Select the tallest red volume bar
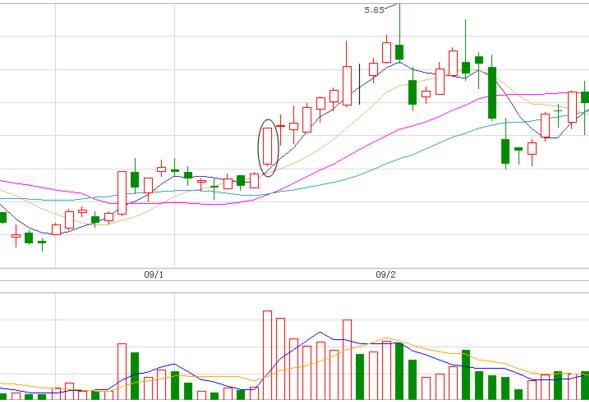Viewport: 589px width, 402px height. 267,355
